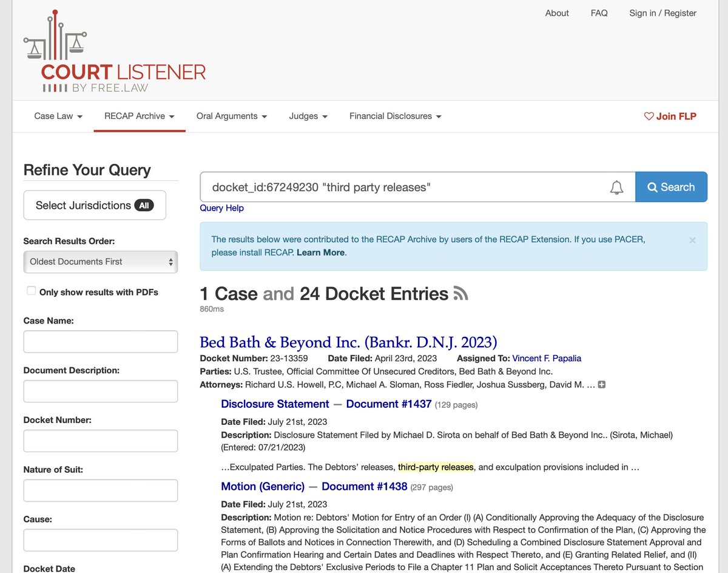
Task: Open judge Vincent F. Papalia link
Action: (x=547, y=359)
